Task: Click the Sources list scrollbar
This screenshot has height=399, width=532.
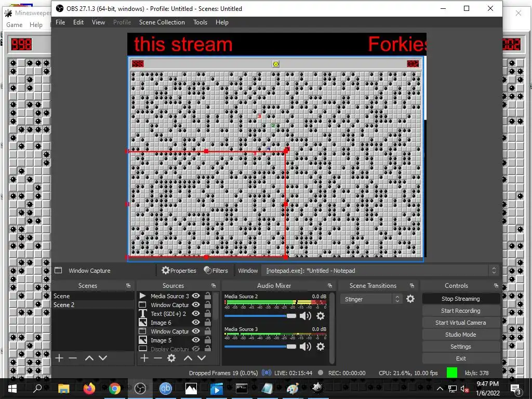Action: pos(216,307)
